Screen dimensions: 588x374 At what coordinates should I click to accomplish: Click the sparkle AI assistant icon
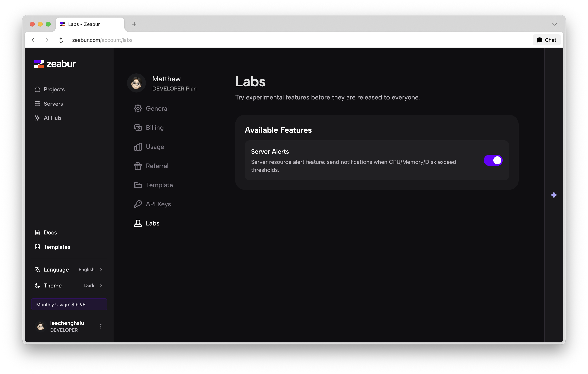point(554,195)
